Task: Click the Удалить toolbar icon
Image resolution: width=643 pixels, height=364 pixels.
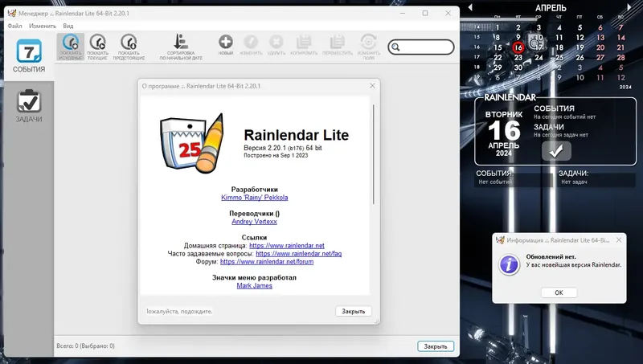Action: tap(276, 45)
